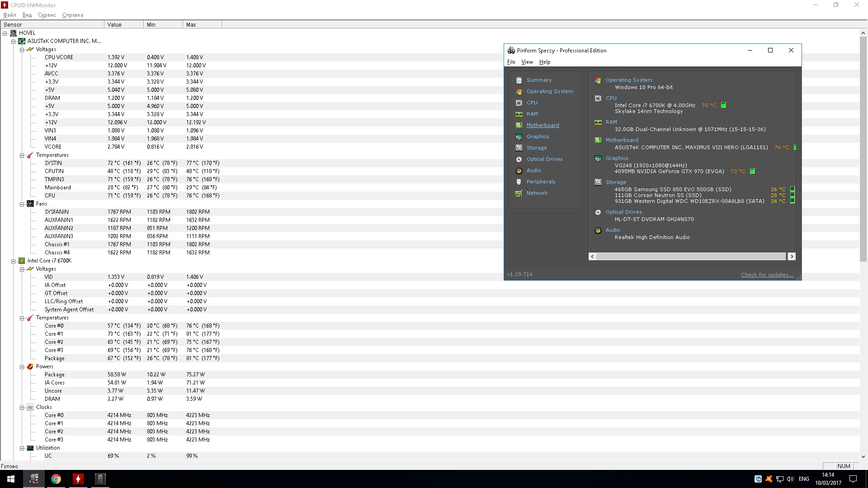The width and height of the screenshot is (868, 488).
Task: Collapse the HOVEL root tree node
Action: (x=5, y=33)
